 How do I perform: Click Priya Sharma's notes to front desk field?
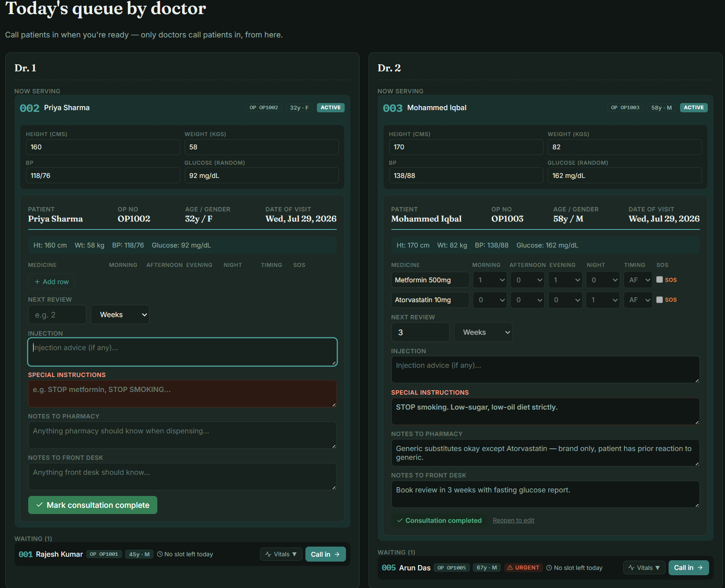(x=182, y=477)
